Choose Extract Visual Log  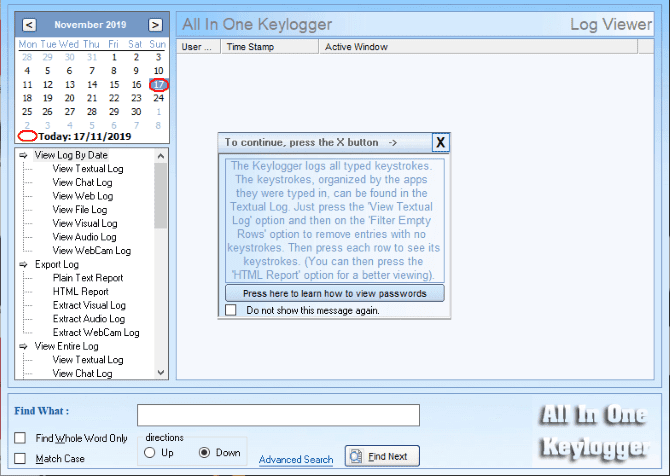pos(89,306)
